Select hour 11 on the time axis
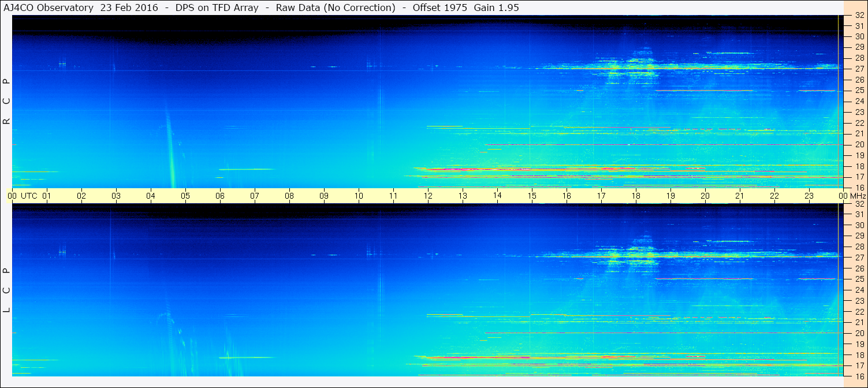 pos(393,196)
